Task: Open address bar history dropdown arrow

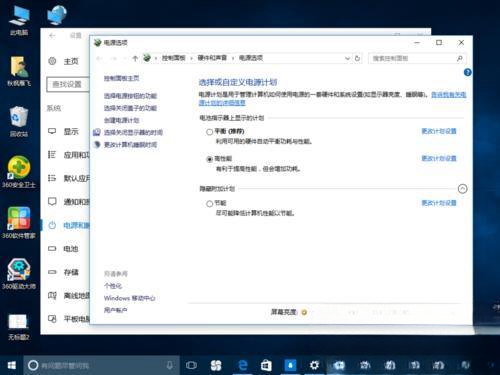Action: (347, 58)
